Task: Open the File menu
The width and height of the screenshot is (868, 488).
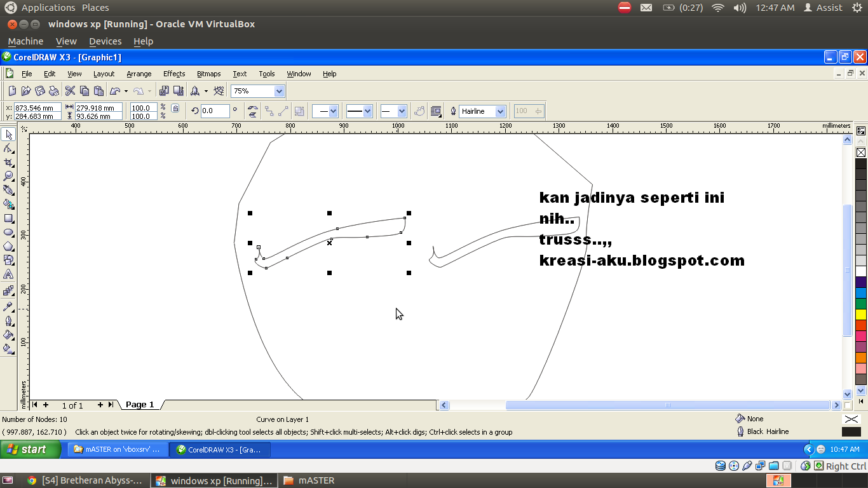Action: tap(27, 74)
